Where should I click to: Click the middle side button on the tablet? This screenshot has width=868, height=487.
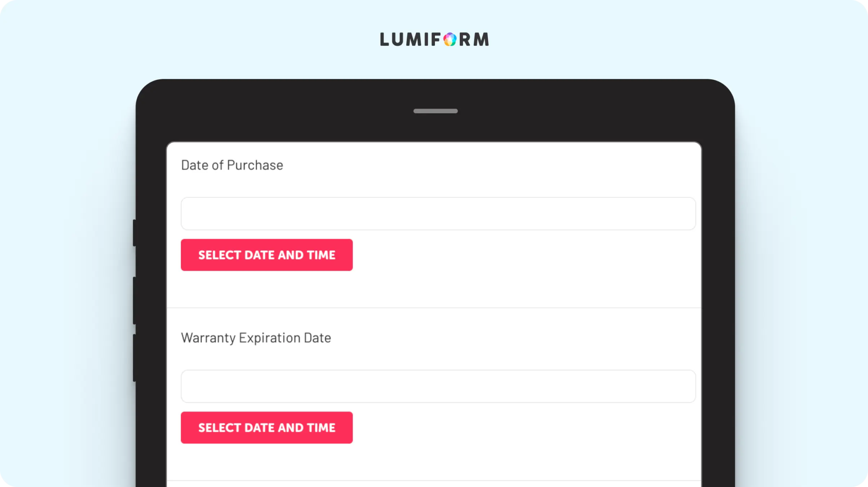click(134, 300)
